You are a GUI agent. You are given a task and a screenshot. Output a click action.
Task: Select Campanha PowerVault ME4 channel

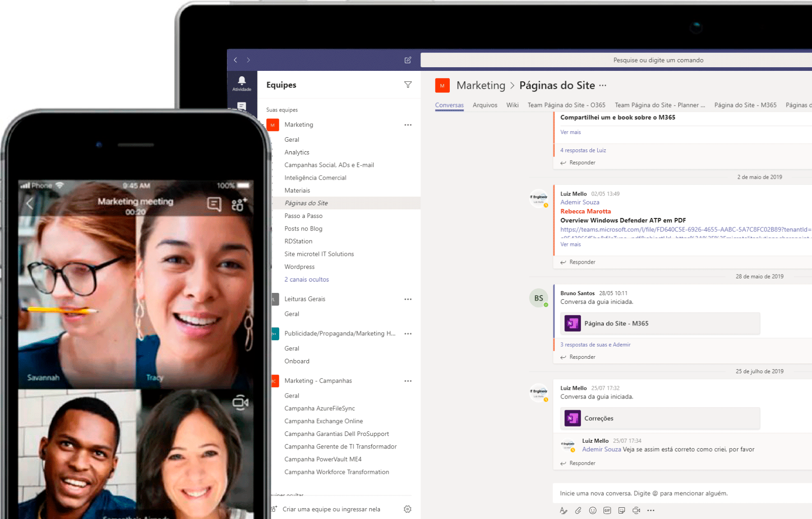pos(323,459)
